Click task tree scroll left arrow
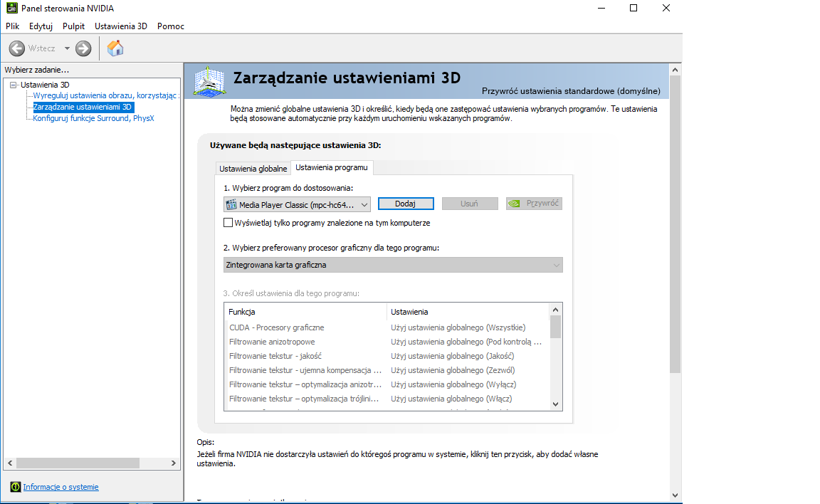820x504 pixels. click(10, 463)
